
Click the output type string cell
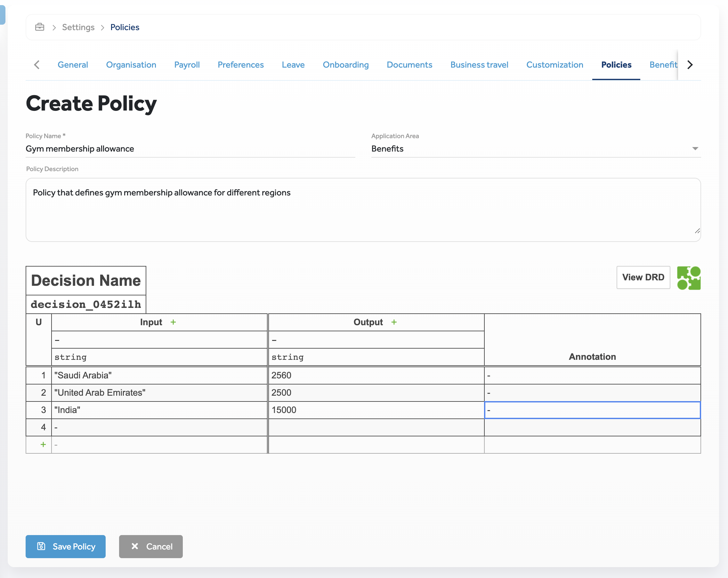pos(376,357)
